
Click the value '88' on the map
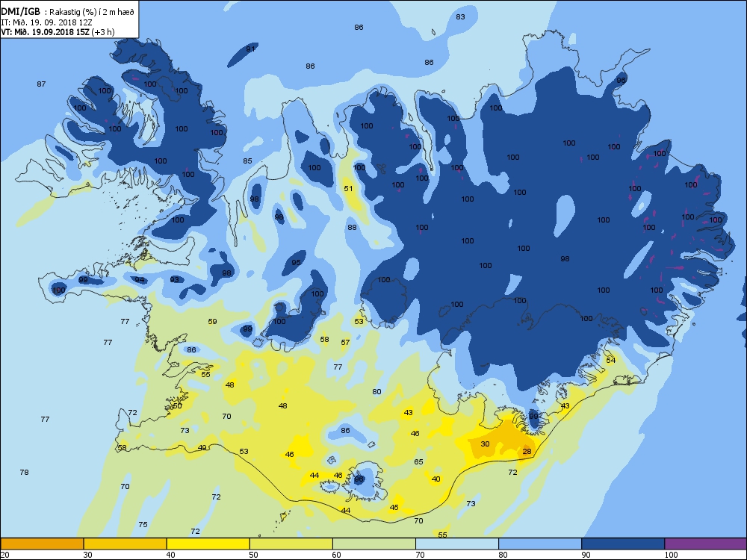[x=352, y=228]
